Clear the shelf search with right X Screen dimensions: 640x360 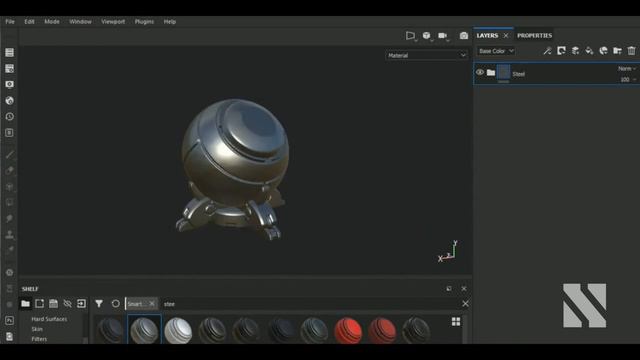point(465,303)
